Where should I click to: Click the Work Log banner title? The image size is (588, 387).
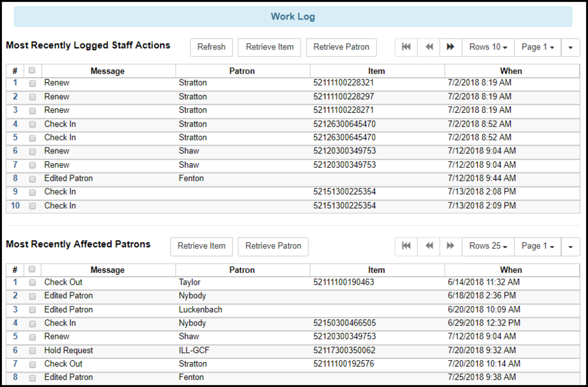click(x=293, y=16)
